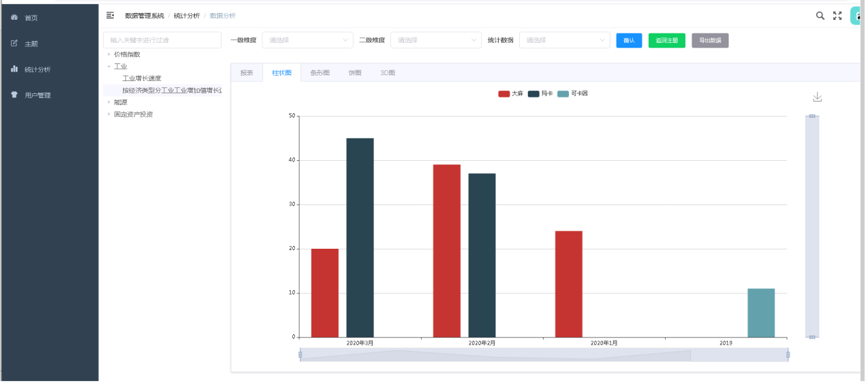Toggle fullscreen with the expand icon
Image resolution: width=868 pixels, height=383 pixels.
pos(838,16)
